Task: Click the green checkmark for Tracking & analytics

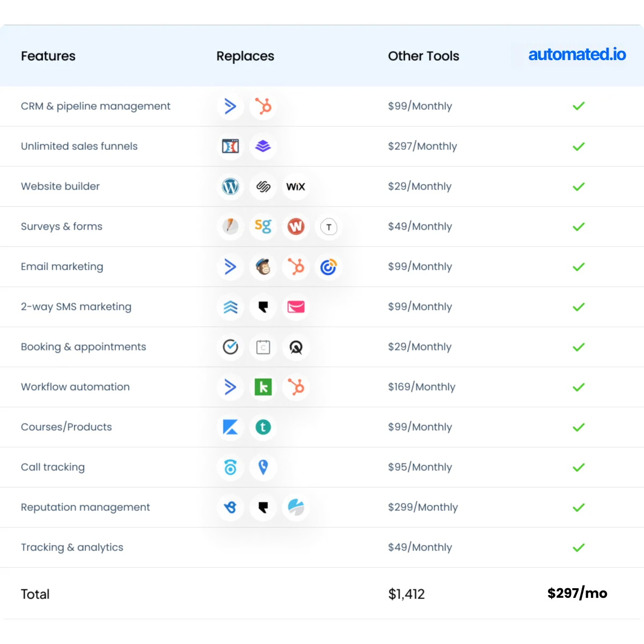Action: [579, 547]
